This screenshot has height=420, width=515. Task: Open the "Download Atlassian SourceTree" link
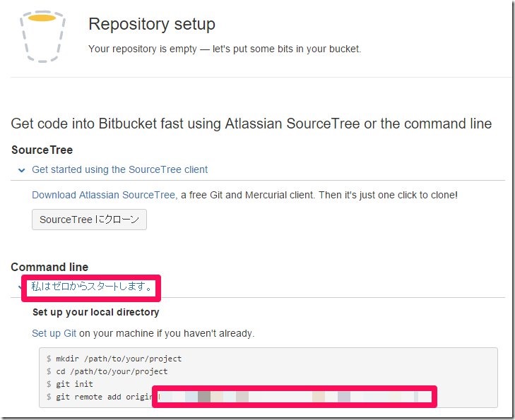pyautogui.click(x=103, y=195)
